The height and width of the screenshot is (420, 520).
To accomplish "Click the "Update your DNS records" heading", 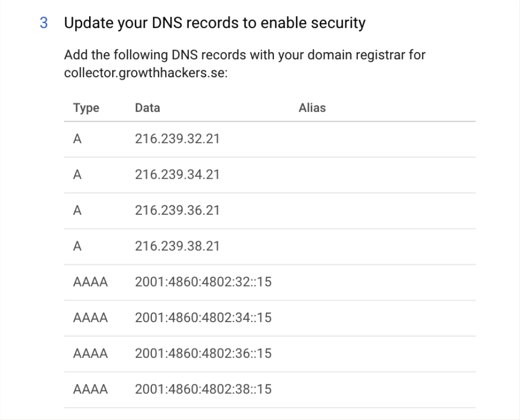I will coord(214,23).
